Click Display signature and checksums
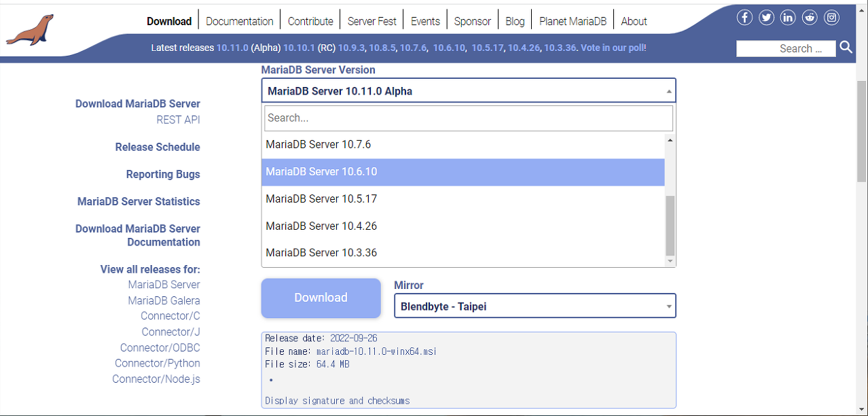The image size is (868, 416). pos(338,400)
